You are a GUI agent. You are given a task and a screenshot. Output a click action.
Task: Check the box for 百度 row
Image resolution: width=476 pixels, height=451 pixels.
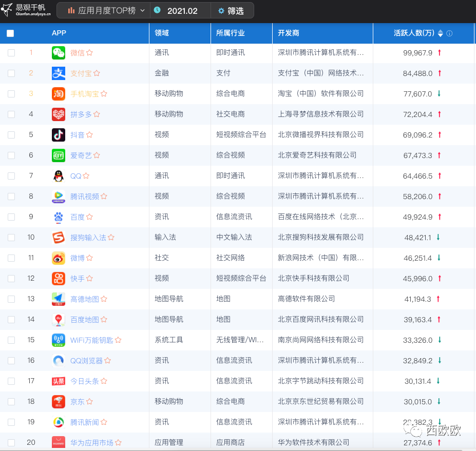11,217
